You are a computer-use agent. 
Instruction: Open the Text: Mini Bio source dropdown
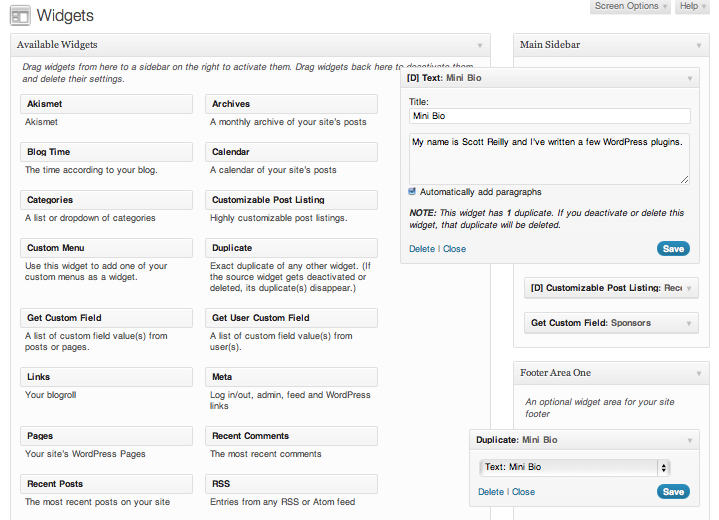pos(574,467)
